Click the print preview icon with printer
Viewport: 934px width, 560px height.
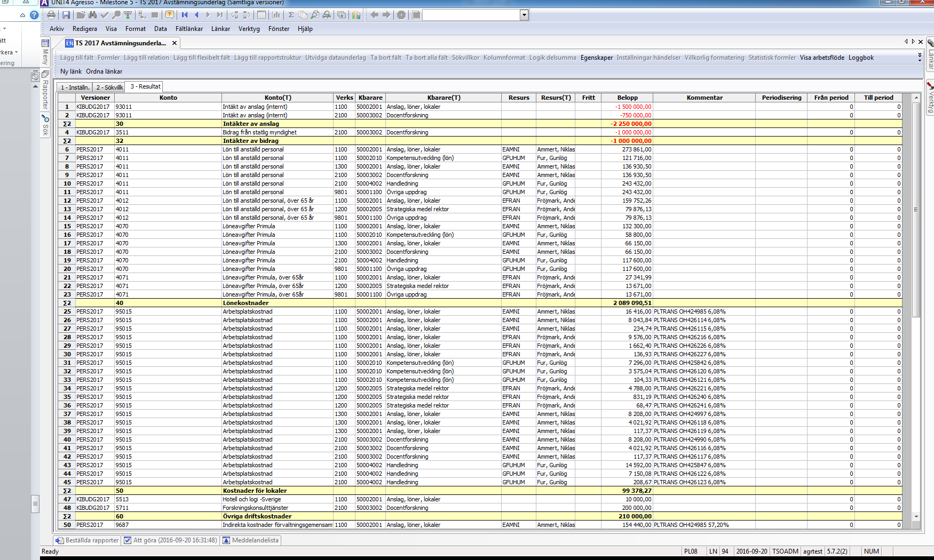pos(327,15)
